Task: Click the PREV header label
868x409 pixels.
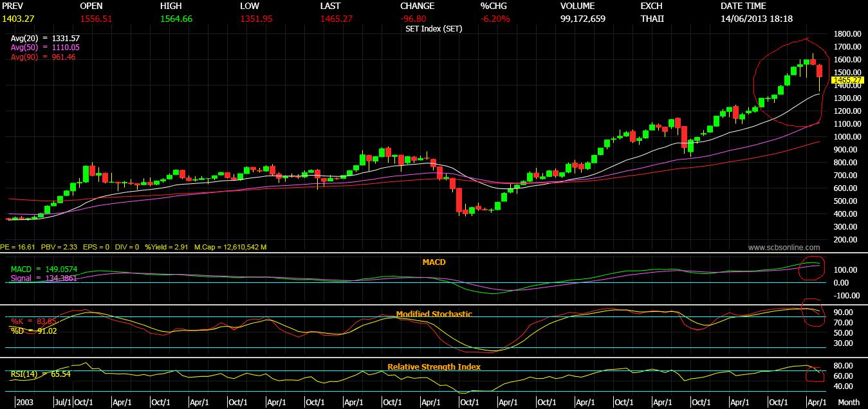Action: click(13, 6)
